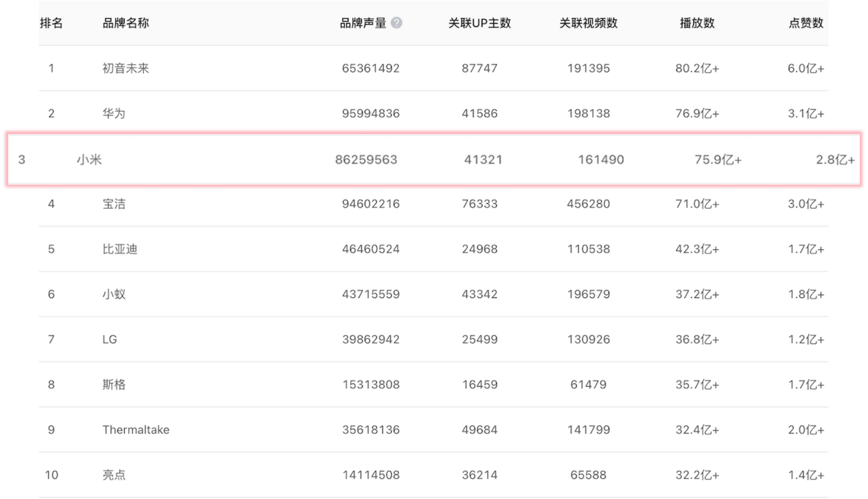Select brand name 亮点
Screen dimensions: 868x499
point(114,475)
